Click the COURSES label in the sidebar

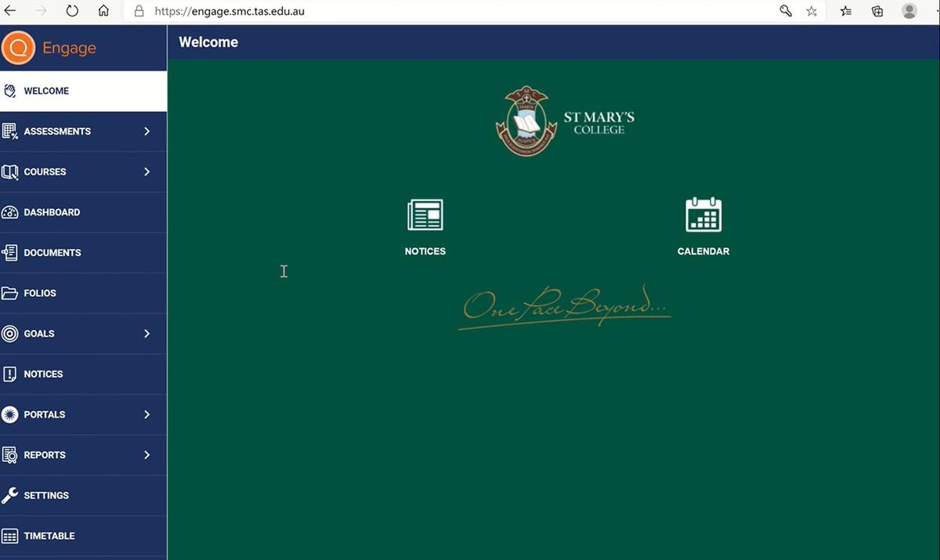[x=45, y=172]
